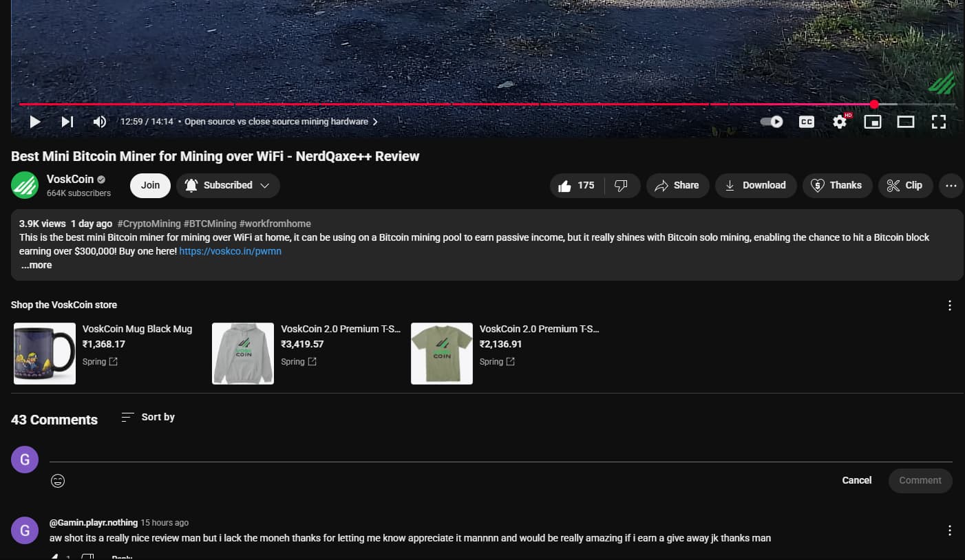
Task: Toggle closed captions CC
Action: (807, 122)
